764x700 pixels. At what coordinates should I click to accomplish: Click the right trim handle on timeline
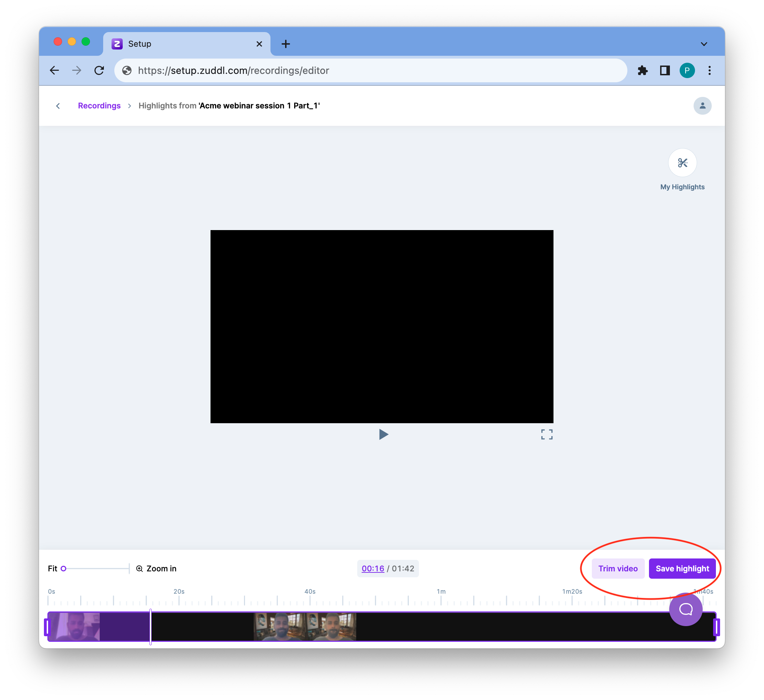(x=716, y=627)
